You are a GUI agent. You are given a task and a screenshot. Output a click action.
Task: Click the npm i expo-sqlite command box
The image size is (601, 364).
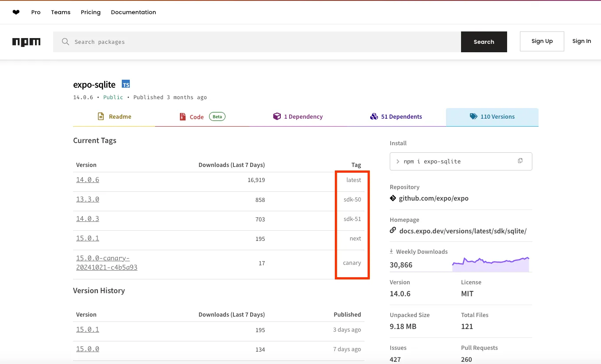tap(461, 161)
